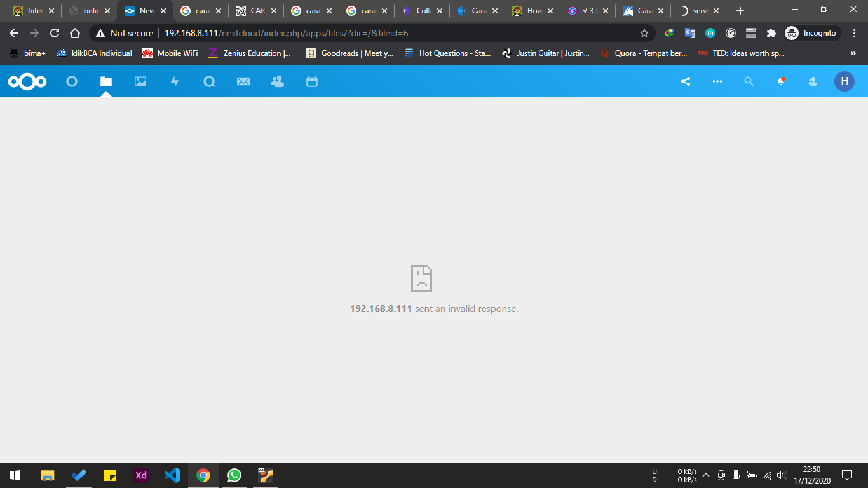868x488 pixels.
Task: Expand the three-dots more apps menu
Action: coord(717,81)
